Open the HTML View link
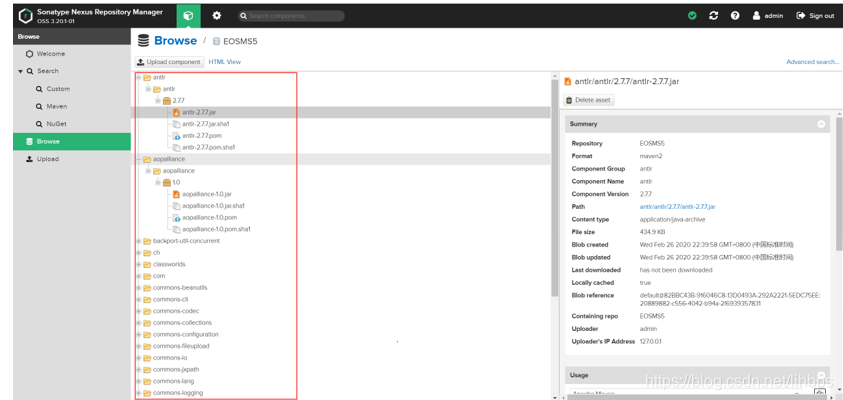 click(x=225, y=62)
